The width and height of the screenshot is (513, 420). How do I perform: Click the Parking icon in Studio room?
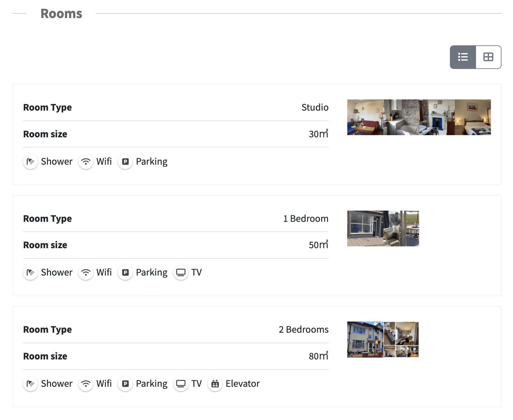pos(125,162)
